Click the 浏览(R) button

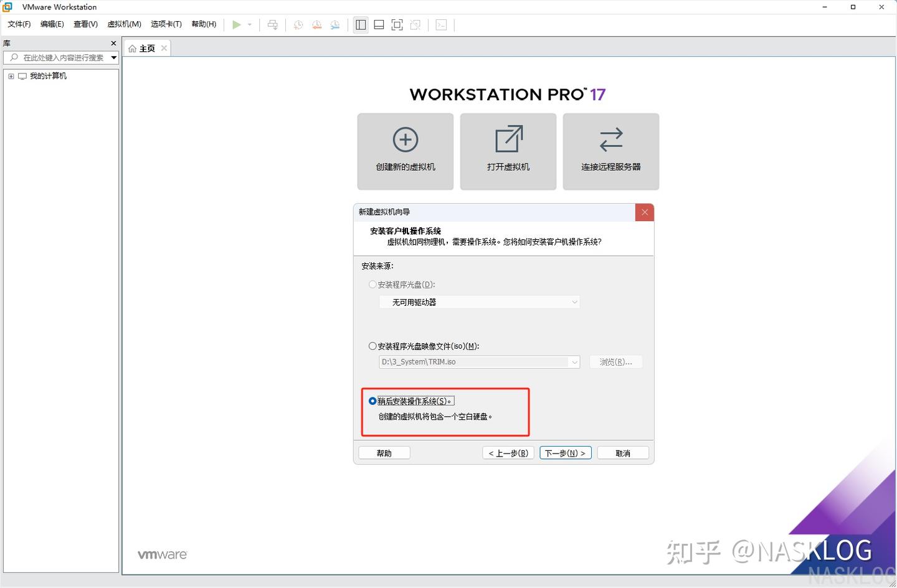(615, 362)
